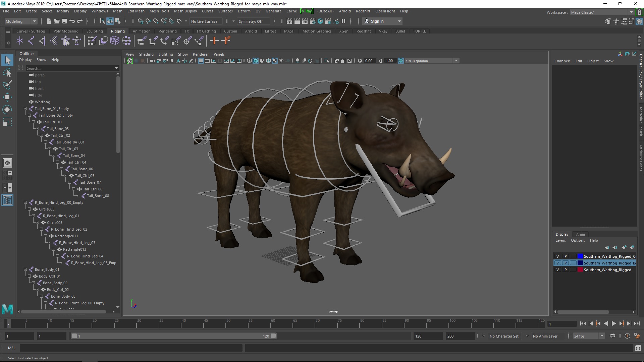Toggle visibility V of Southern_Warthog_Rigged layer
The image size is (644, 362).
[557, 270]
